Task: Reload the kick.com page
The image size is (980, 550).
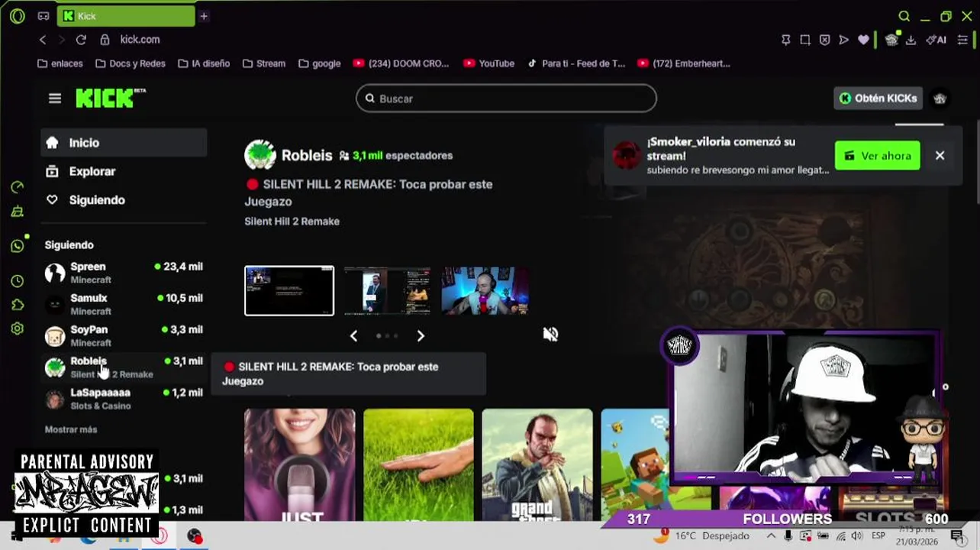Action: [81, 40]
